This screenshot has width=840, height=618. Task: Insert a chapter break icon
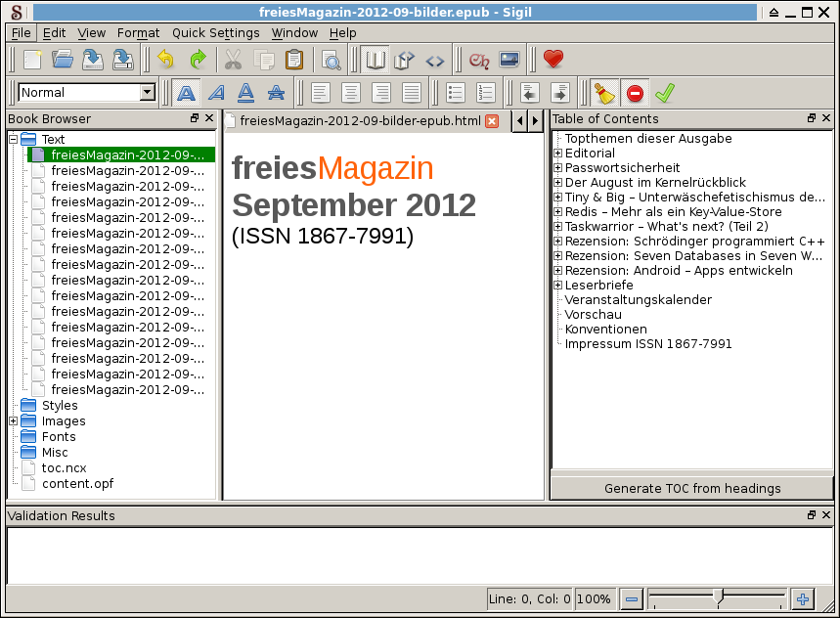click(x=479, y=61)
